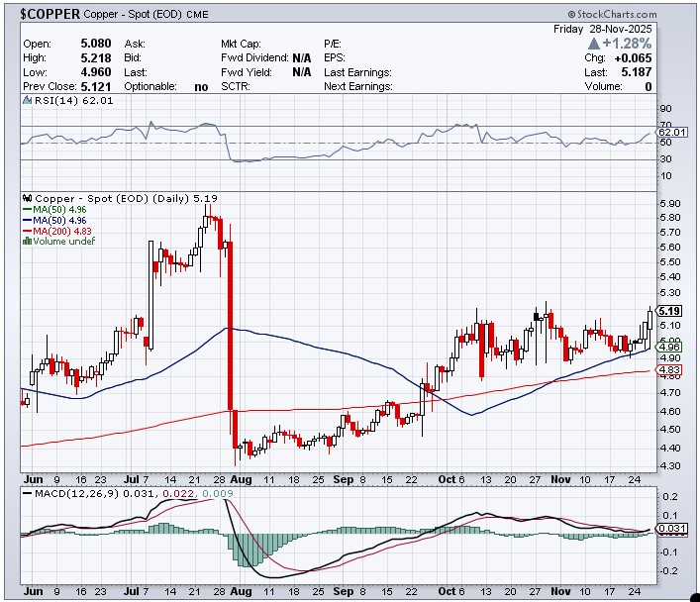Open the StockCharts.com watermark link
This screenshot has width=700, height=602.
point(612,14)
